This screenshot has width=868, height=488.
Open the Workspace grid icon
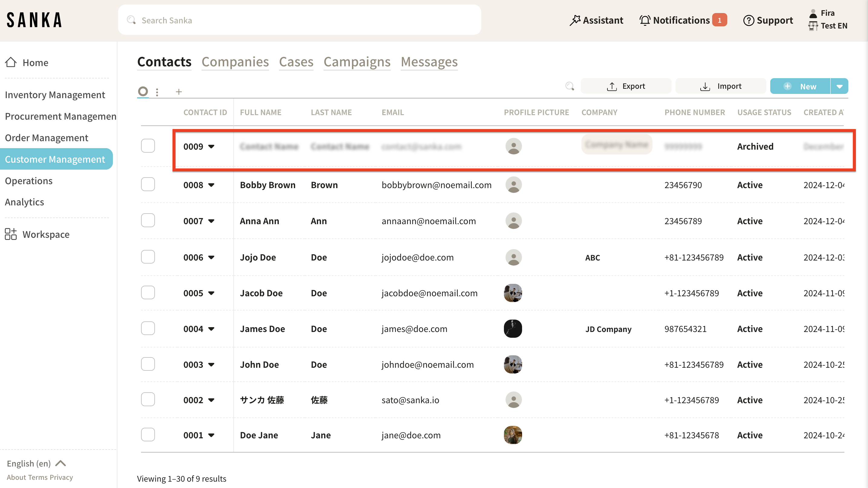tap(11, 234)
